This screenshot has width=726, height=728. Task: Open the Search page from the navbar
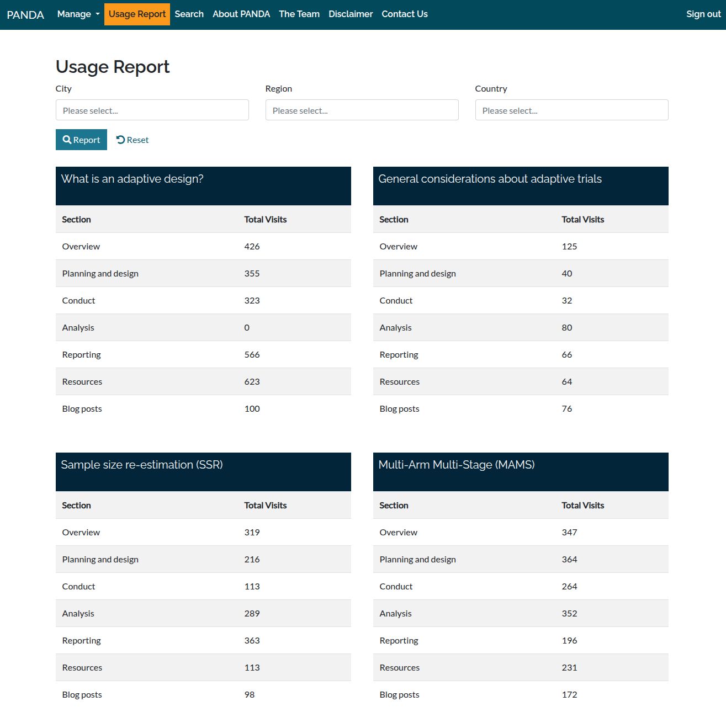189,14
